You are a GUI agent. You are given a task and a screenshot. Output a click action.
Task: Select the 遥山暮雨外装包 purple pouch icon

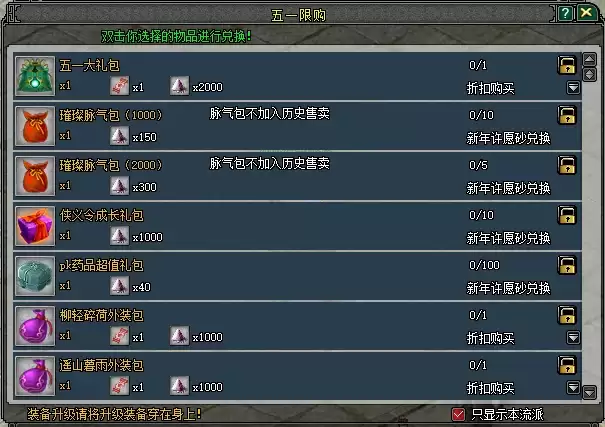click(35, 376)
